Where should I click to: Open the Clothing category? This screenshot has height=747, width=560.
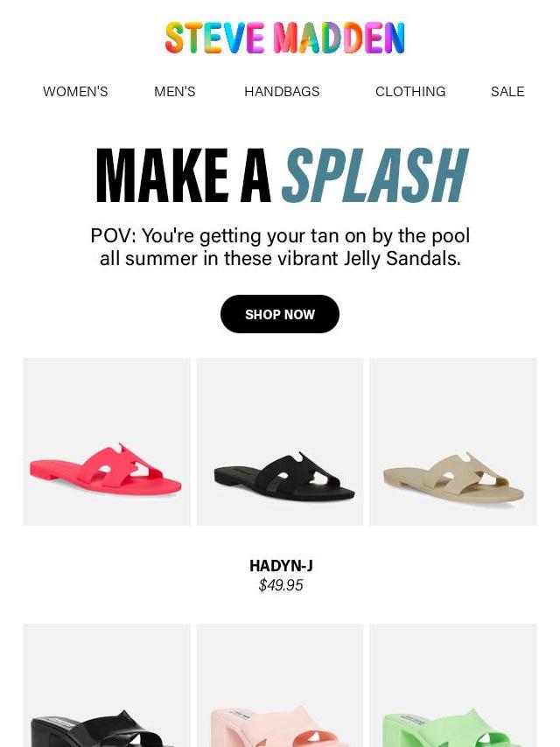click(410, 92)
